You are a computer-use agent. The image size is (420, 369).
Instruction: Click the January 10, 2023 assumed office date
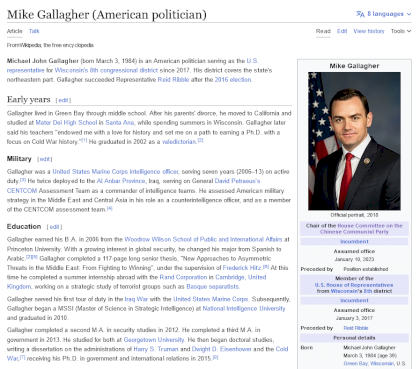pyautogui.click(x=354, y=259)
